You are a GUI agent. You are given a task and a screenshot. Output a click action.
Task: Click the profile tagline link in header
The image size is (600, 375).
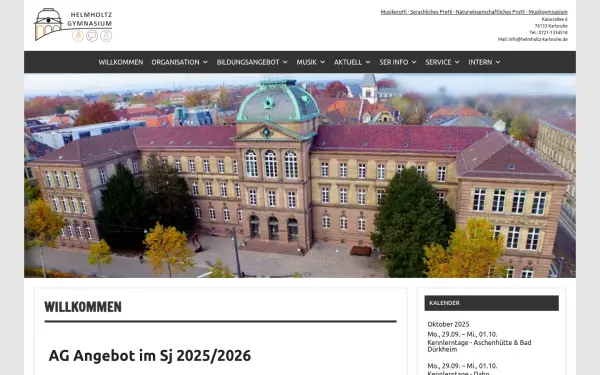(474, 12)
